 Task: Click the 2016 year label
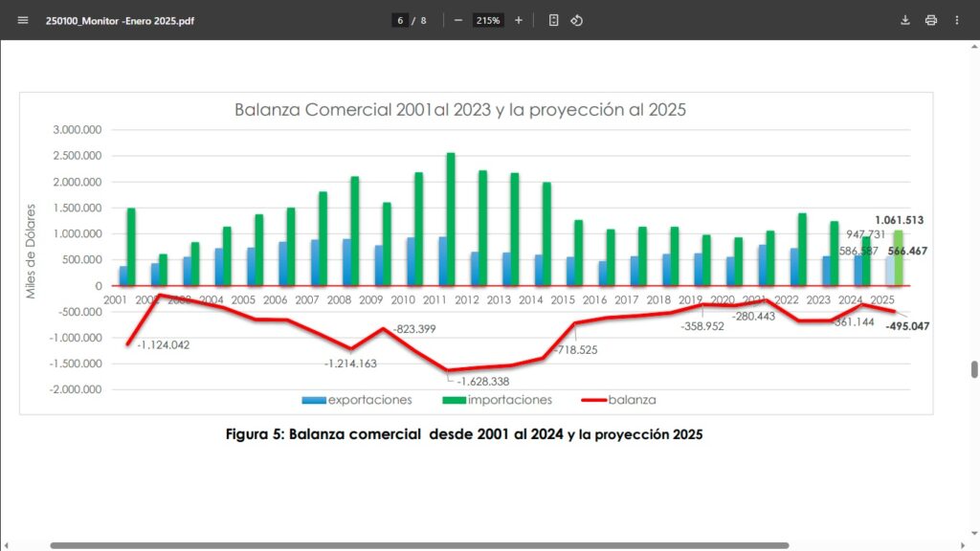[594, 299]
